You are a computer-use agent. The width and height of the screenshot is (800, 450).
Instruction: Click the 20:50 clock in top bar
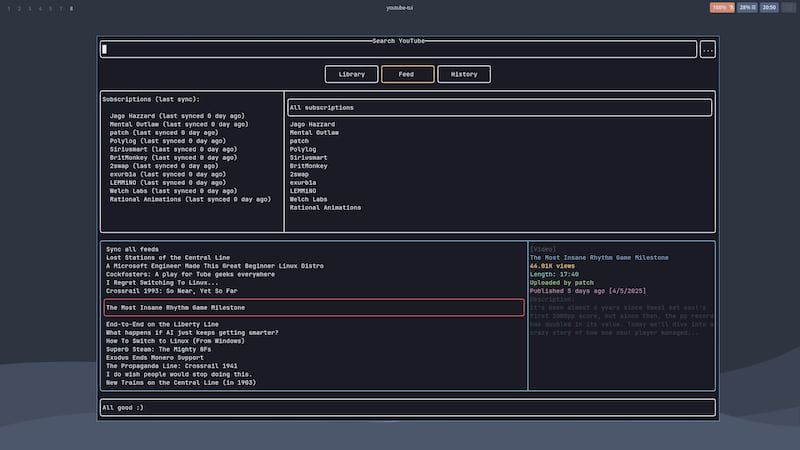[769, 7]
